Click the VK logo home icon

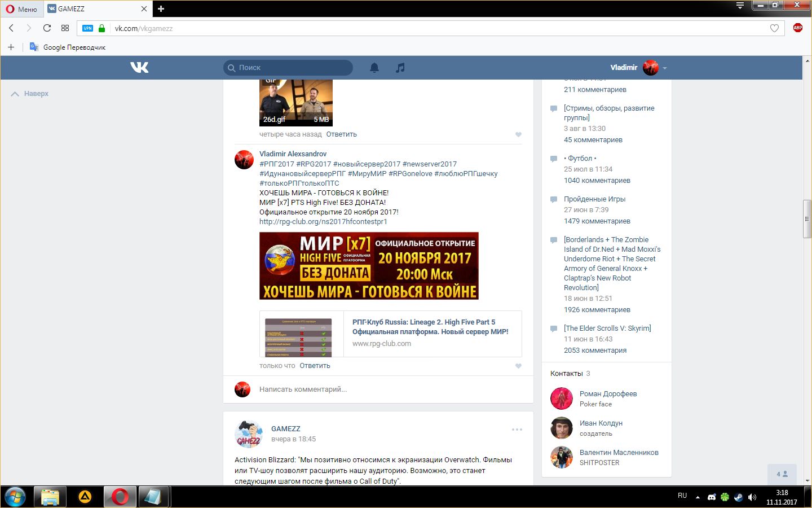pyautogui.click(x=139, y=68)
